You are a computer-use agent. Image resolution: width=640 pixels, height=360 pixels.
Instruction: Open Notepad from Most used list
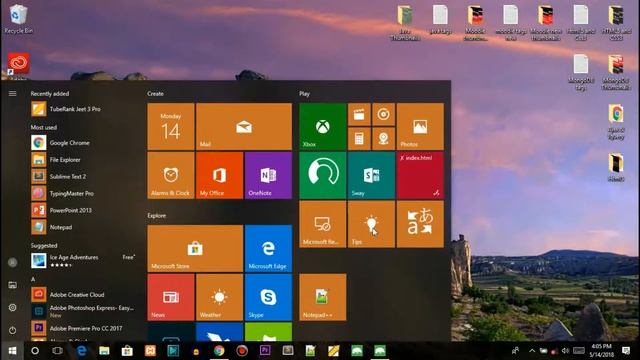click(x=84, y=227)
